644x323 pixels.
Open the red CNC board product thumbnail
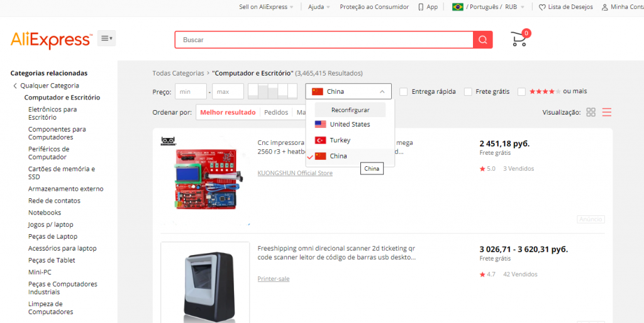click(x=206, y=181)
